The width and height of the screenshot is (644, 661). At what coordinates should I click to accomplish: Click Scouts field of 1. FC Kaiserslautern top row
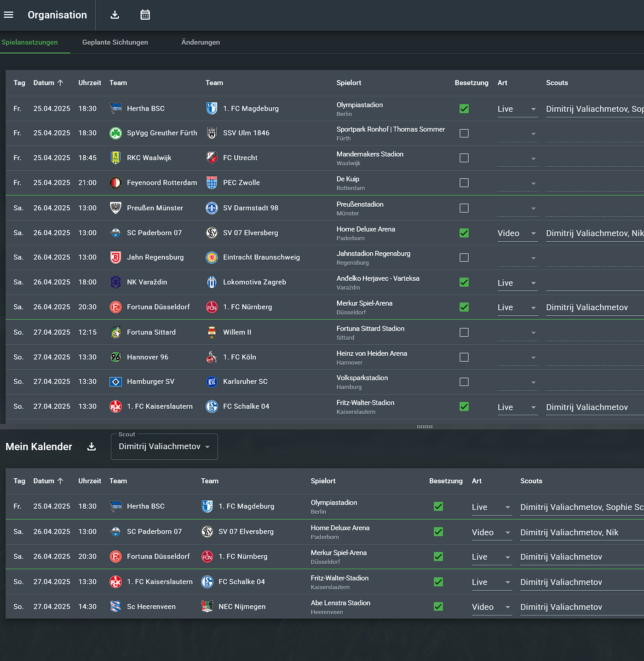click(595, 407)
